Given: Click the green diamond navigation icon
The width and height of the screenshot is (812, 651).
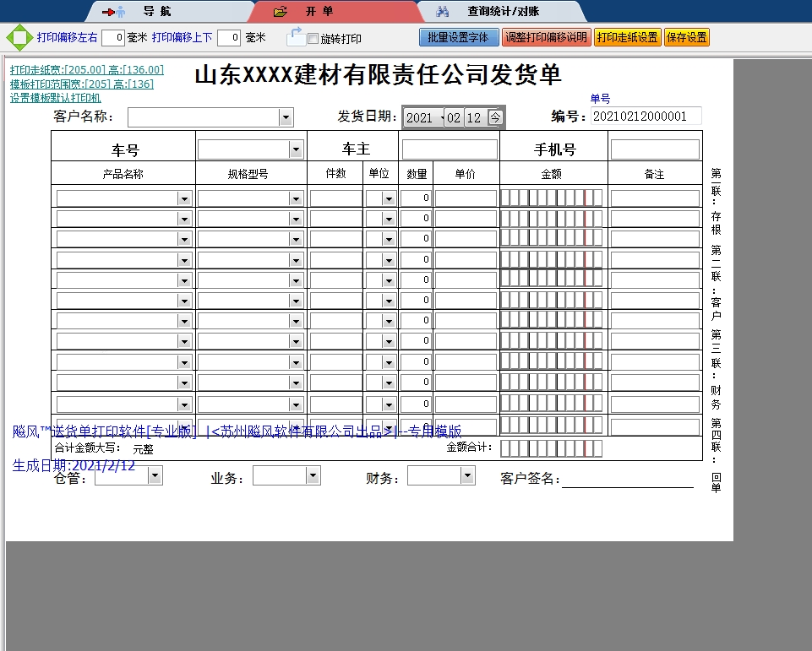Looking at the screenshot, I should (x=15, y=37).
